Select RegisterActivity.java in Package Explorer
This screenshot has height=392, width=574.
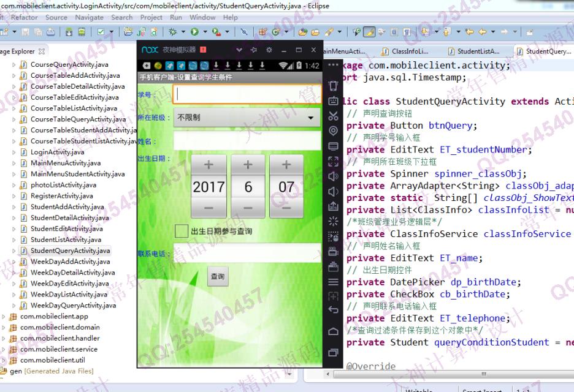(61, 196)
